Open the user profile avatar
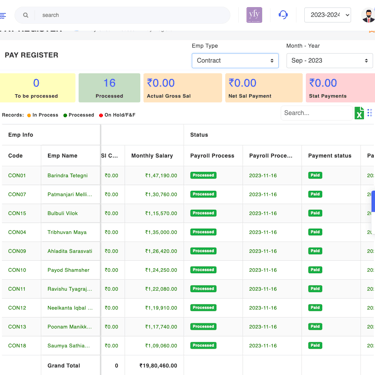375x375 pixels. click(x=368, y=15)
